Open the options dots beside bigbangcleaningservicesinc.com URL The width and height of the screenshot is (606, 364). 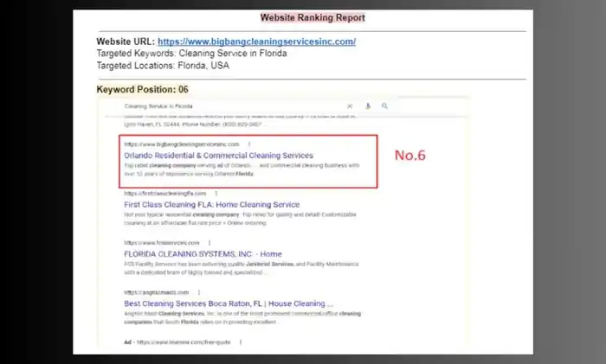pos(249,144)
